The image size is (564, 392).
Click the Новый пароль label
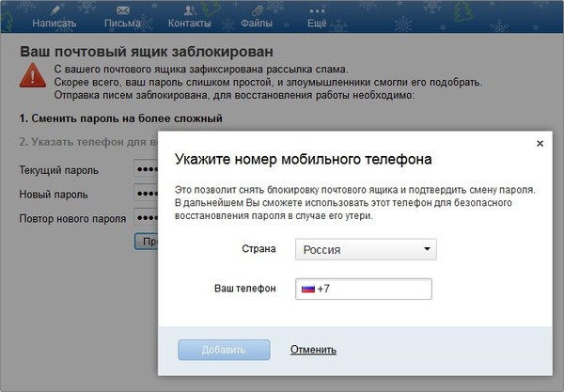pos(54,195)
